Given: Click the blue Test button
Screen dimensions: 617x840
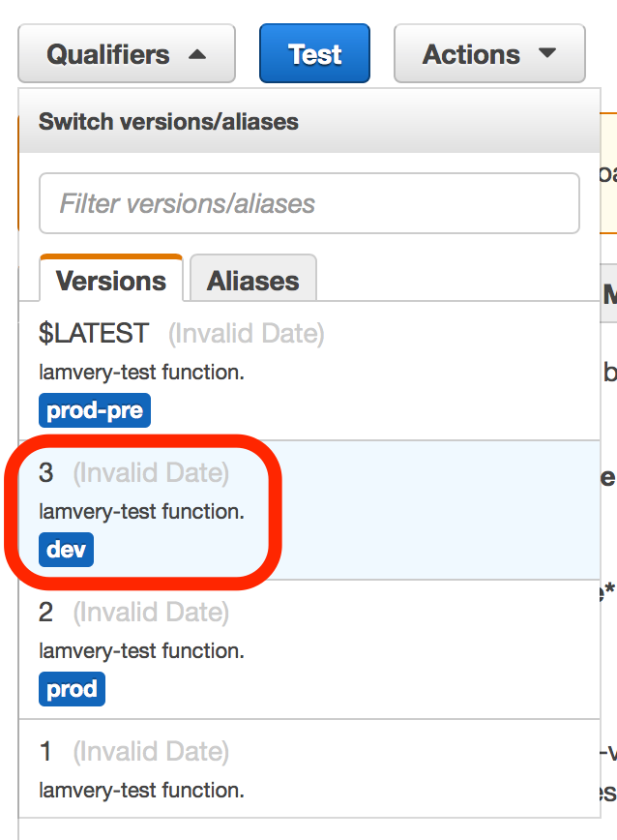Looking at the screenshot, I should (314, 54).
